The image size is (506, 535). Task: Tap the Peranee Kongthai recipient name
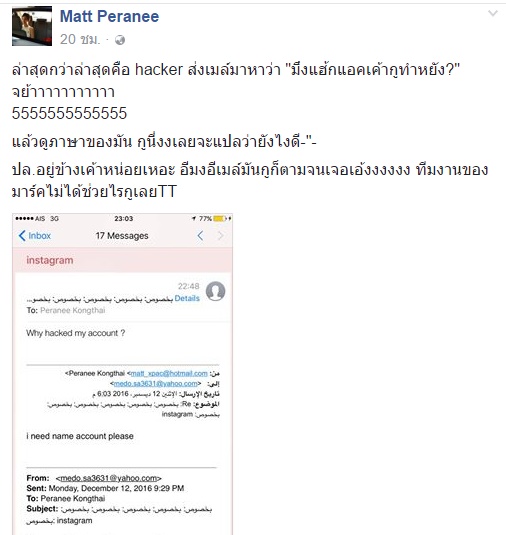(x=72, y=310)
